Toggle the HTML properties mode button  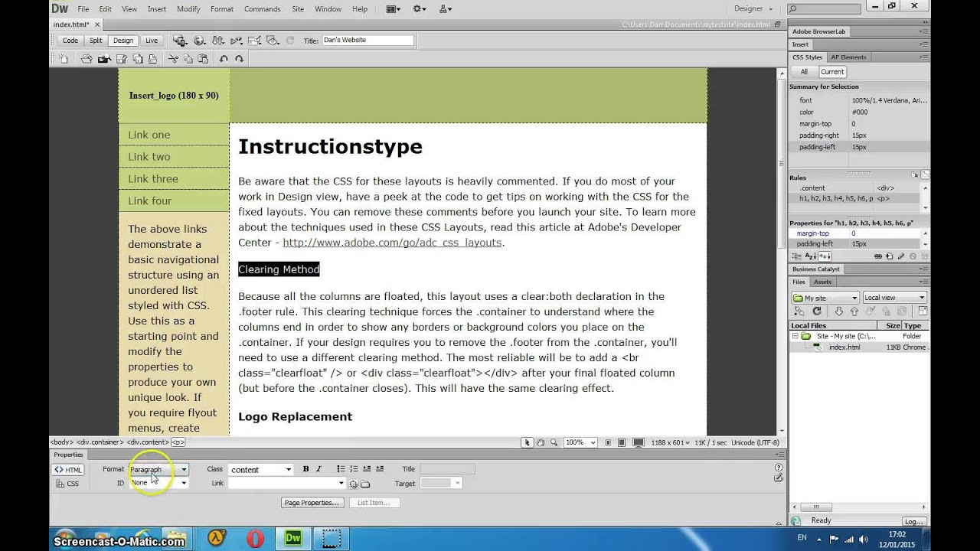[67, 470]
